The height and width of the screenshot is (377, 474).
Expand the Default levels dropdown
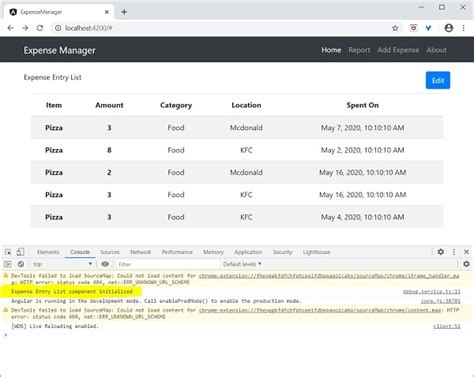click(x=242, y=264)
